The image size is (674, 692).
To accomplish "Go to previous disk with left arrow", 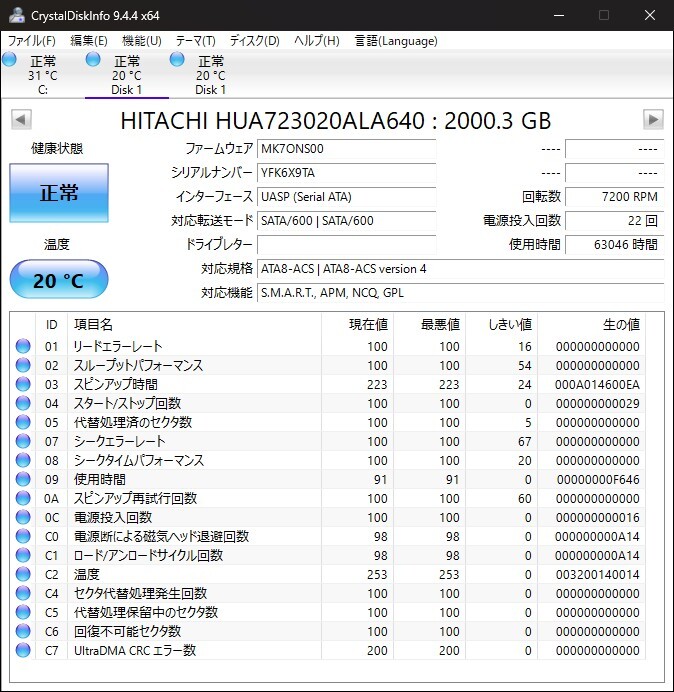I will 21,120.
